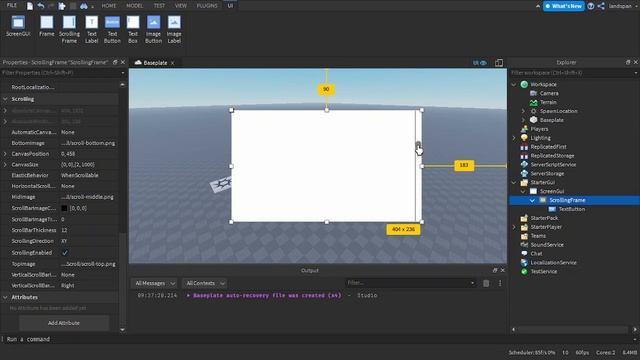640x360 pixels.
Task: Click the Add Attribute button
Action: (x=64, y=323)
